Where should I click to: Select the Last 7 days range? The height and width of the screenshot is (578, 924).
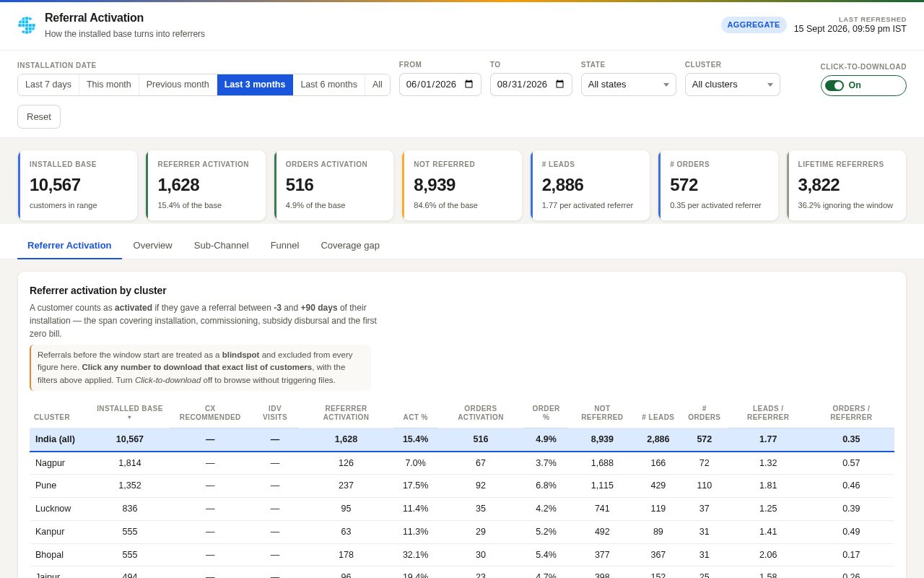click(48, 85)
